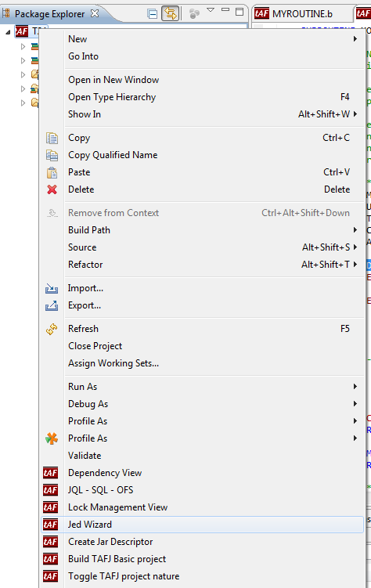Click the Paste clipboard icon
The height and width of the screenshot is (588, 371).
(52, 172)
